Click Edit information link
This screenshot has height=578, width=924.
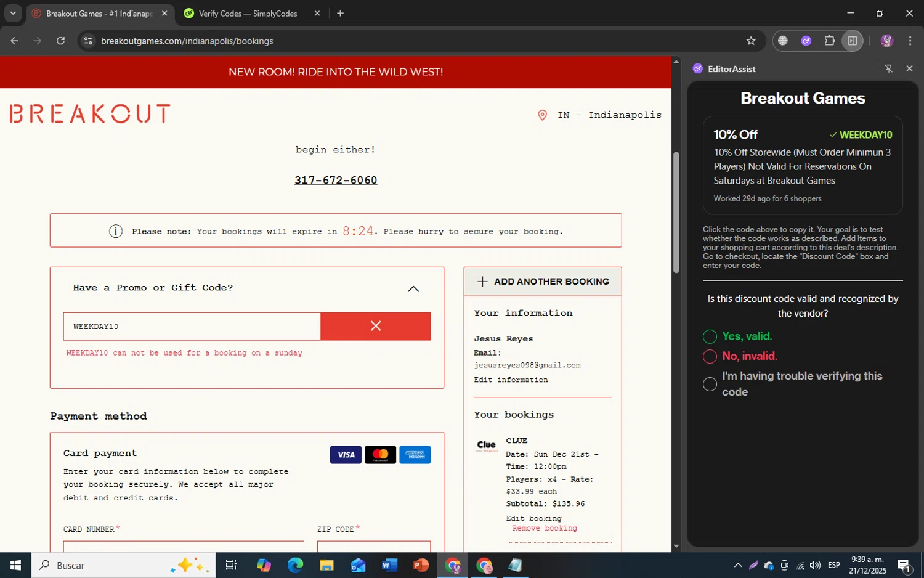(x=511, y=380)
